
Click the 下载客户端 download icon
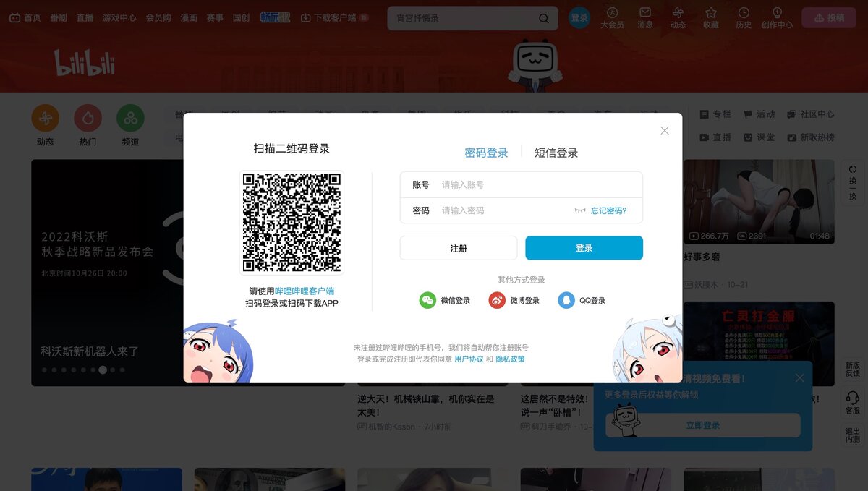click(x=306, y=17)
